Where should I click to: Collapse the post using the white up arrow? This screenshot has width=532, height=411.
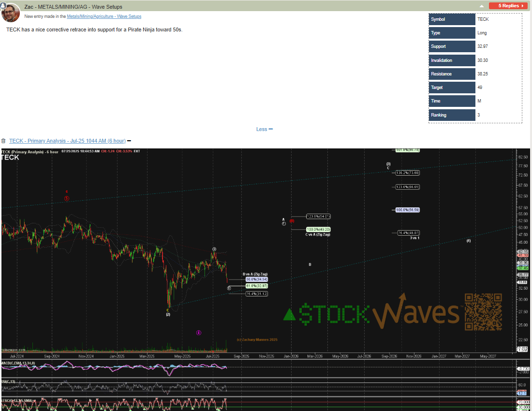(481, 6)
